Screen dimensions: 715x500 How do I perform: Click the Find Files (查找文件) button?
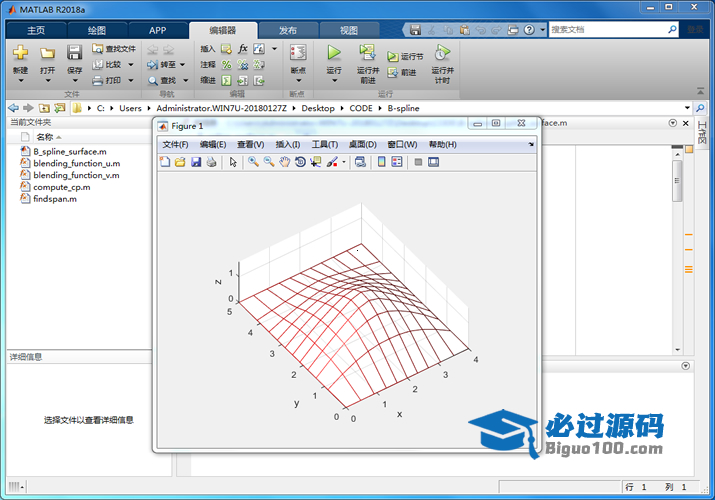coord(114,48)
